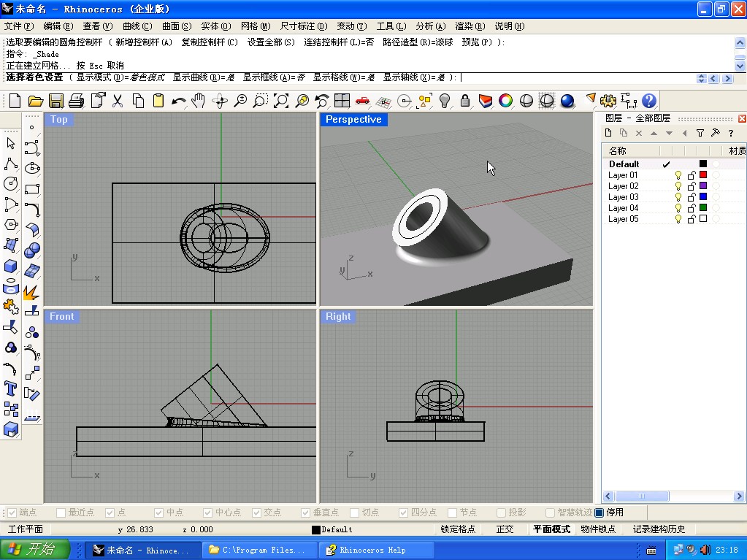Screen dimensions: 747x560
Task: Open the 渲染(R) Render menu
Action: pos(470,26)
